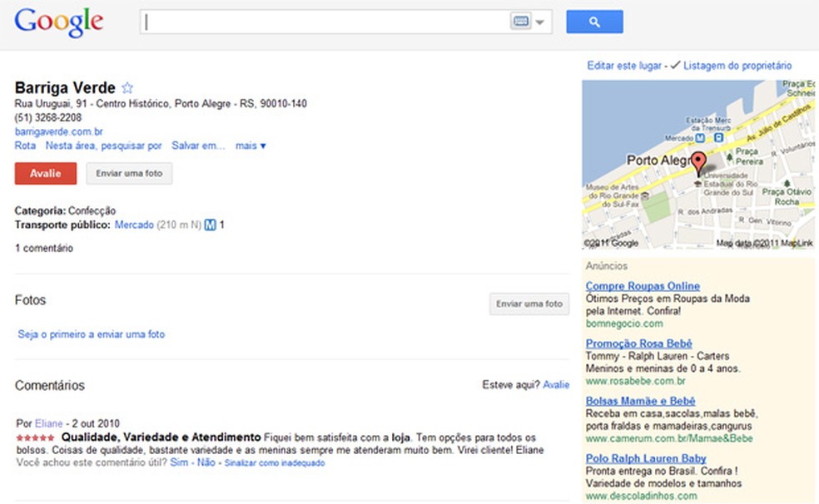This screenshot has width=819, height=504.
Task: Click in the Google search field
Action: pos(325,22)
